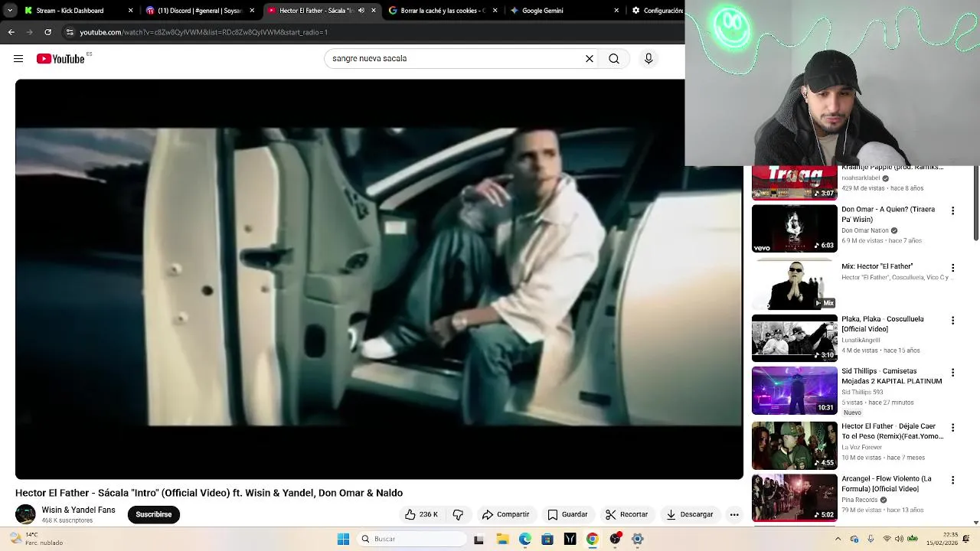Open options for Don Omar - A Quien?

pyautogui.click(x=953, y=210)
